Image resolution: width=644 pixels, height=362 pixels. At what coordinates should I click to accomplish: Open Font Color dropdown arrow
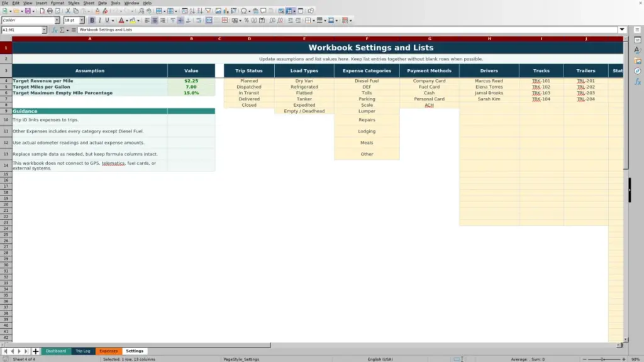click(127, 20)
